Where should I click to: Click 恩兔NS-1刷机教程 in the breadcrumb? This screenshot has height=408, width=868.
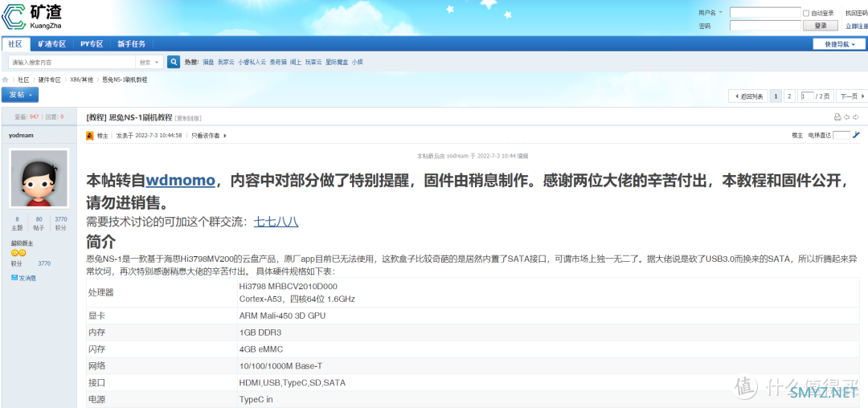(x=125, y=80)
